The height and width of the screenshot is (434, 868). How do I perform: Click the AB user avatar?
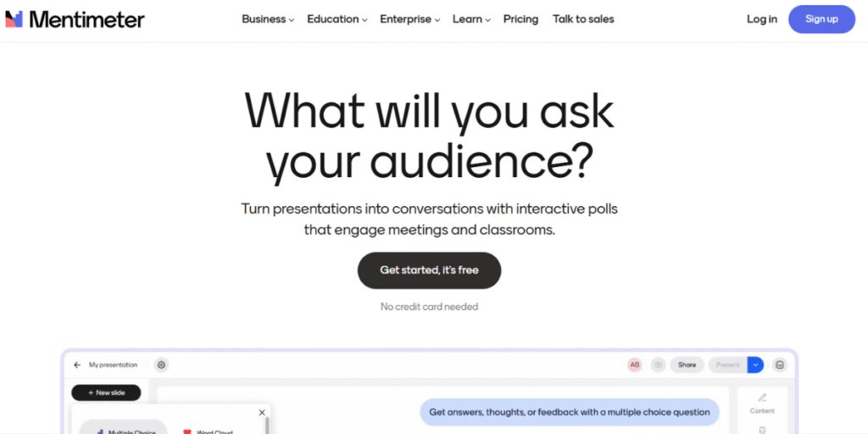(x=634, y=364)
